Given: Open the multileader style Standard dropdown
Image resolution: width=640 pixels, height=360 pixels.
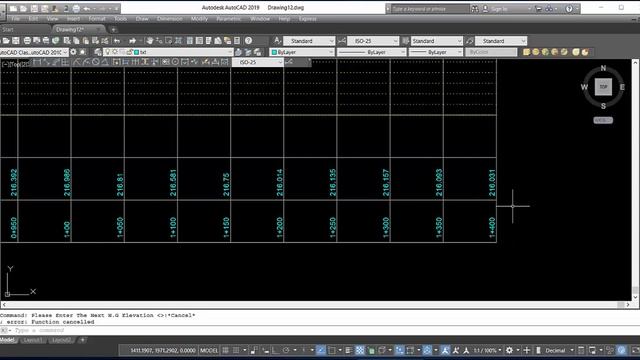Looking at the screenshot, I should click(501, 41).
